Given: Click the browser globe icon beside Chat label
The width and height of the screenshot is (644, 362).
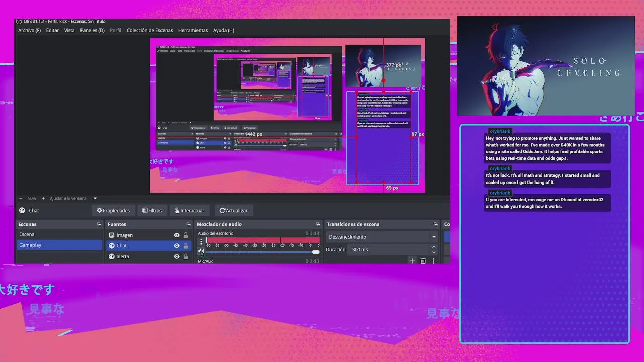Looking at the screenshot, I should 22,211.
